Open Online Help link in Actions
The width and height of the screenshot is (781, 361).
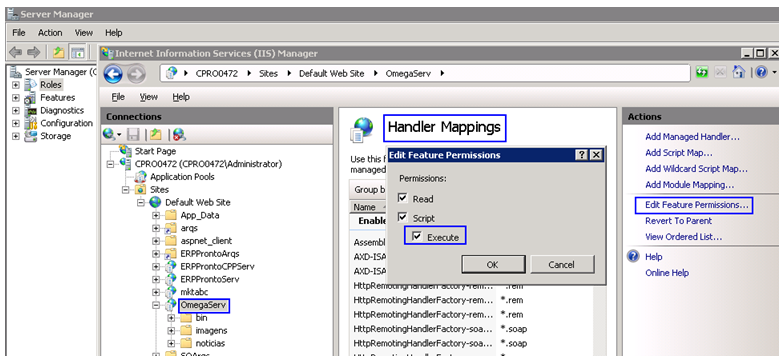click(667, 273)
